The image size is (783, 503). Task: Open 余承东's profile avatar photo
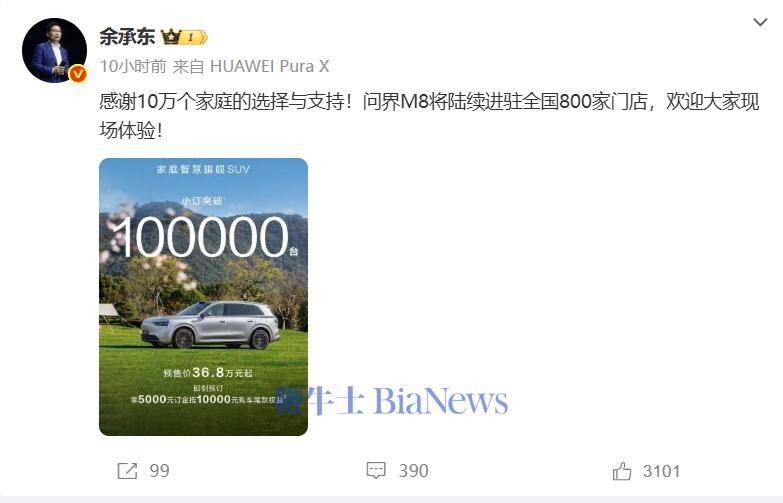point(54,50)
